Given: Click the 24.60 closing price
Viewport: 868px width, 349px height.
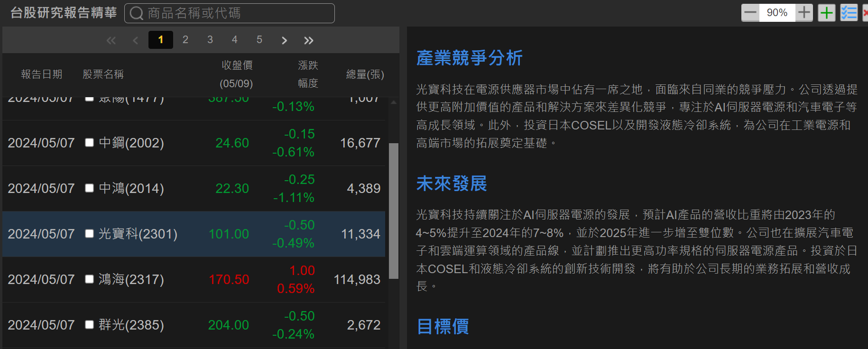Looking at the screenshot, I should point(232,143).
